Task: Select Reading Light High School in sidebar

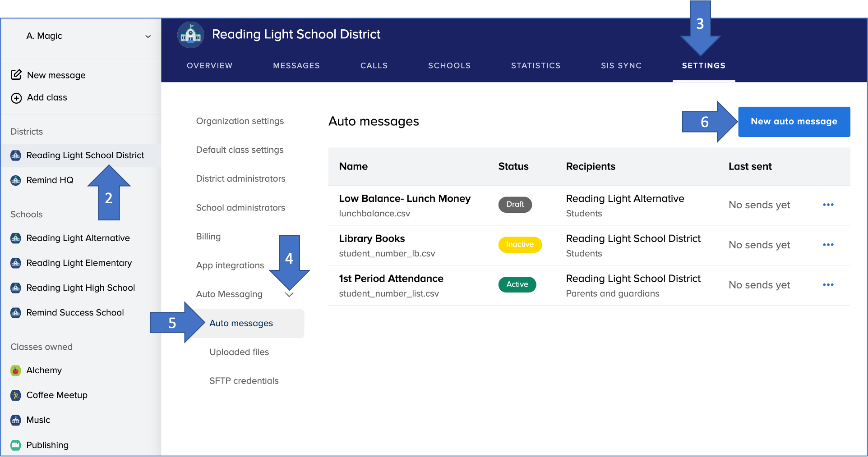Action: 80,288
